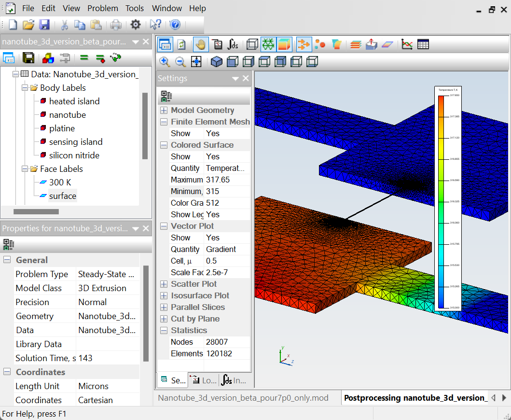Click the zoom out magnifier icon
Screen dimensions: 511x420
tap(180, 61)
